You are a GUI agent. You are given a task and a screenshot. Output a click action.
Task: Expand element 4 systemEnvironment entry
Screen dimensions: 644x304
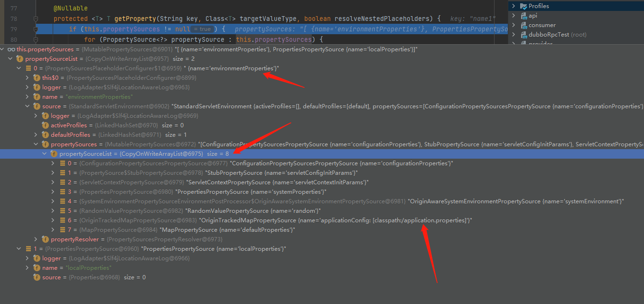(x=54, y=201)
